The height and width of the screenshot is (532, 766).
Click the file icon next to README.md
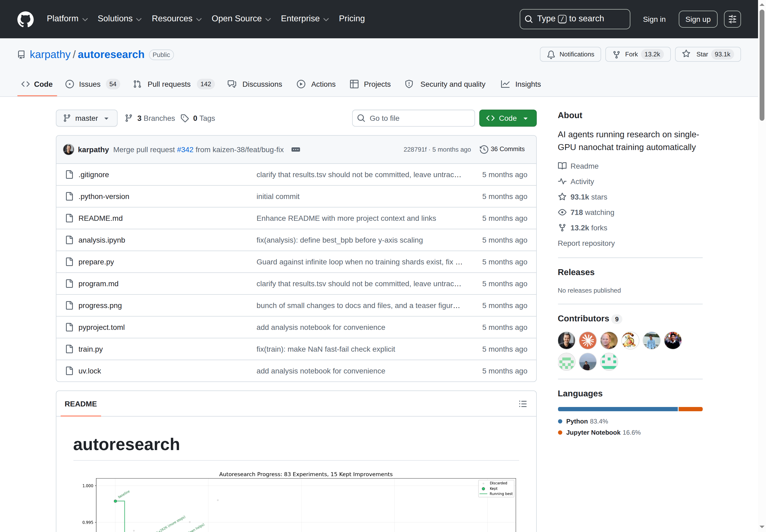coord(69,218)
